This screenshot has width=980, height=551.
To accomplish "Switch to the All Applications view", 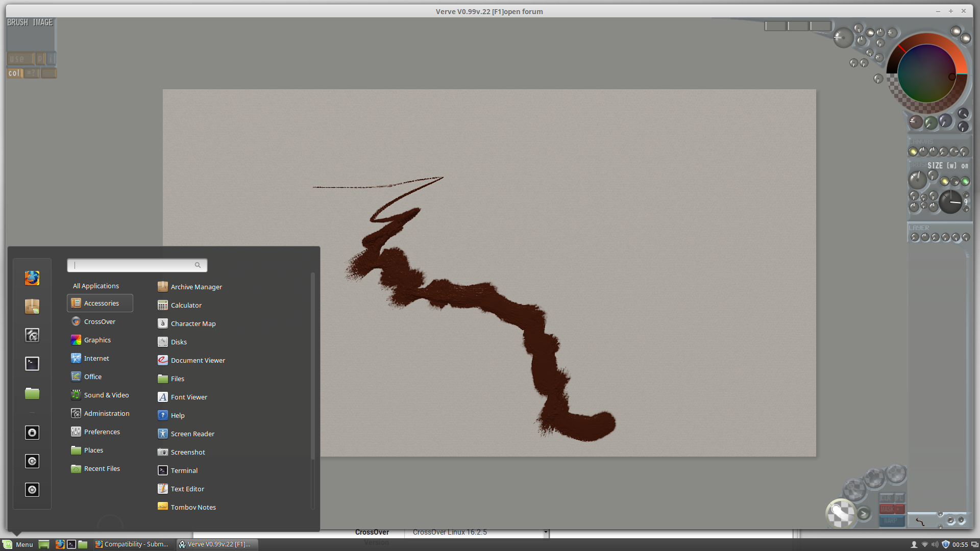I will [95, 286].
